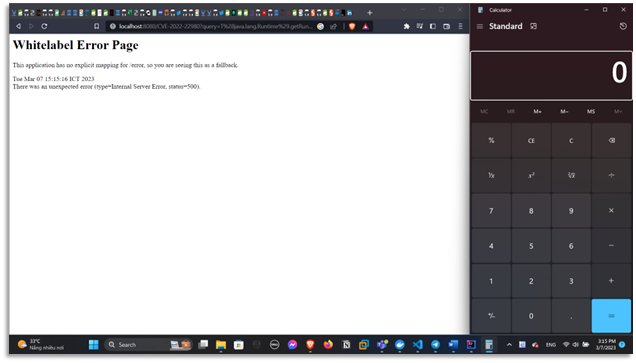Viewport: 636px width, 363px height.
Task: Click the Calculator display showing 0
Action: [551, 75]
